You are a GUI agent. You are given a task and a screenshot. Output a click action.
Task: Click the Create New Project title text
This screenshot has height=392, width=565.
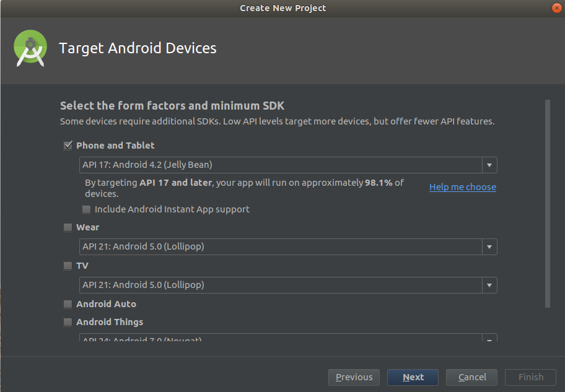(283, 8)
